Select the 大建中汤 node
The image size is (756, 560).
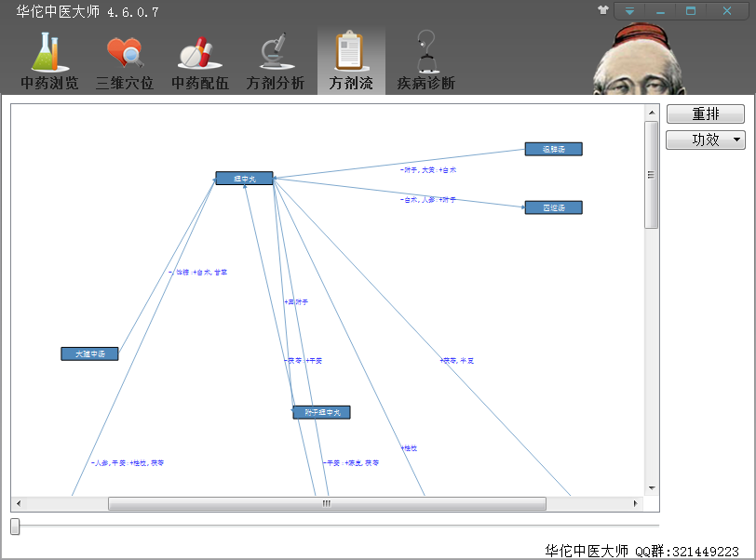click(x=89, y=353)
